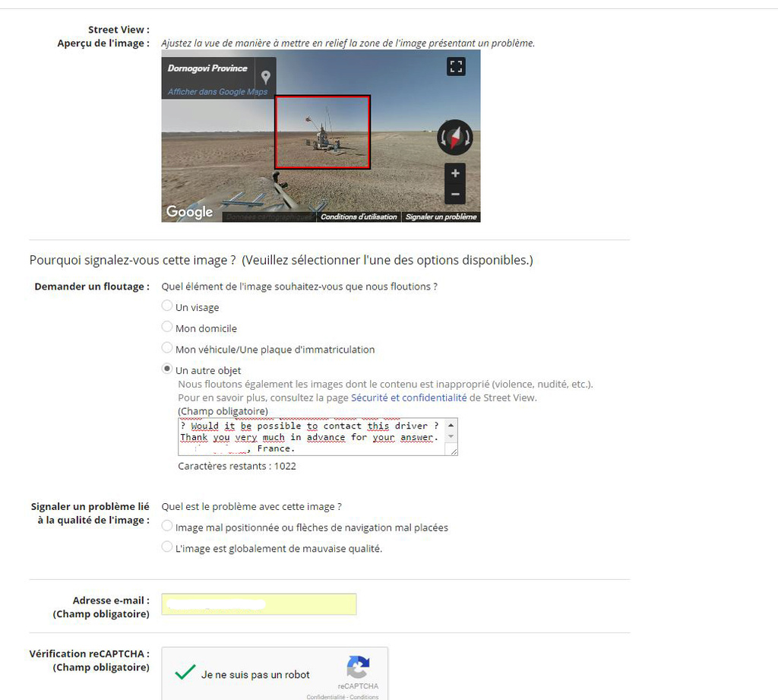
Task: Open Afficher dans Google Maps link
Action: click(217, 91)
